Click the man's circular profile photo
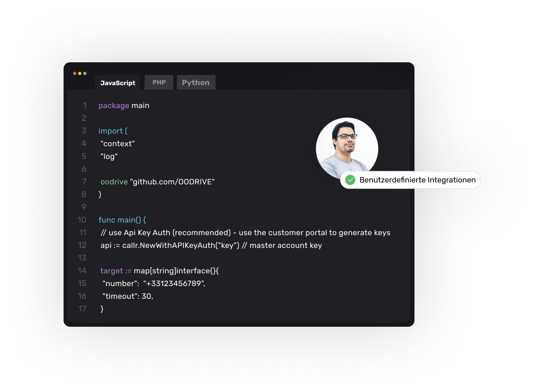This screenshot has width=545, height=392. point(347,148)
